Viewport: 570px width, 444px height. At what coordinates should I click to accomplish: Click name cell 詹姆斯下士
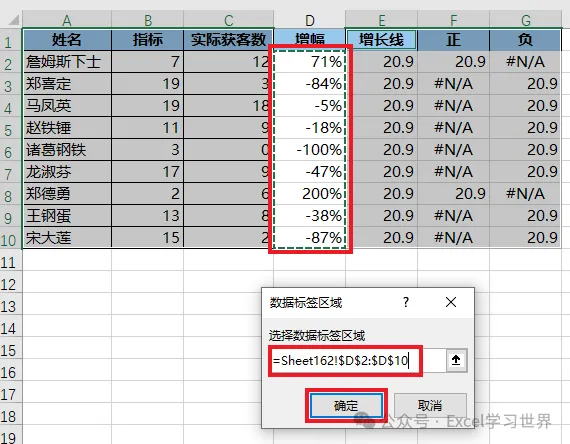67,62
